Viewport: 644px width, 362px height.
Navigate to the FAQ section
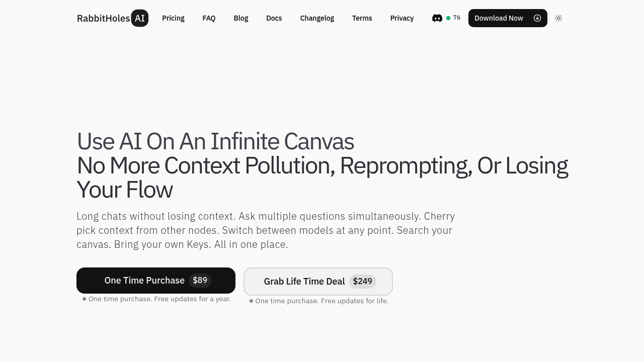pos(209,18)
